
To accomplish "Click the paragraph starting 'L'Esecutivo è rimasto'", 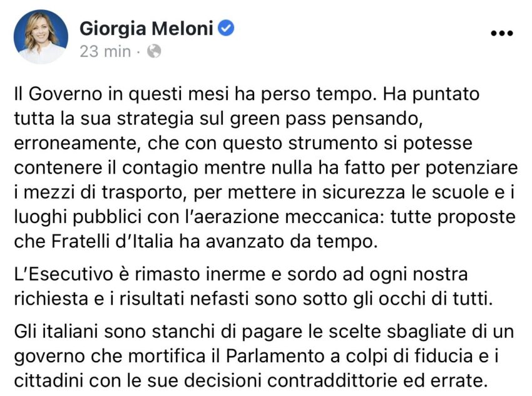I will point(253,286).
